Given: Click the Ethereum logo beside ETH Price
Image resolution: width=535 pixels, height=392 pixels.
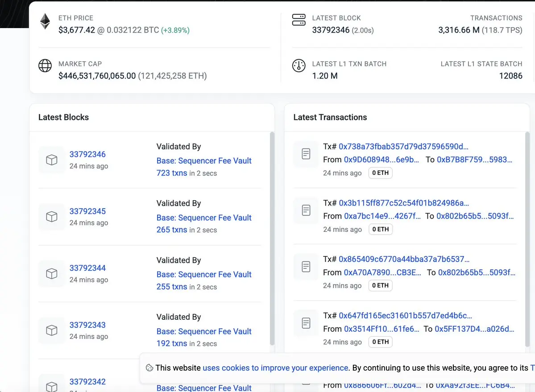Looking at the screenshot, I should click(x=45, y=21).
